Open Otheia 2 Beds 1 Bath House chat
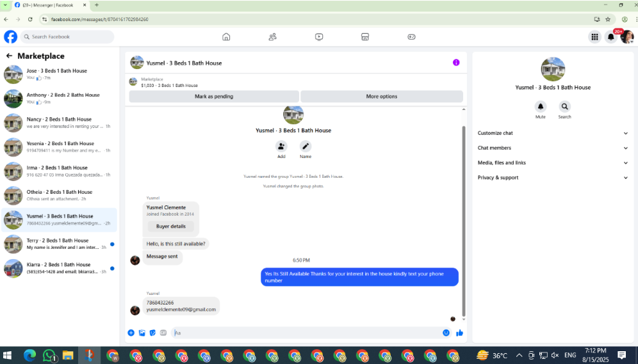This screenshot has width=638, height=364. pos(60,195)
